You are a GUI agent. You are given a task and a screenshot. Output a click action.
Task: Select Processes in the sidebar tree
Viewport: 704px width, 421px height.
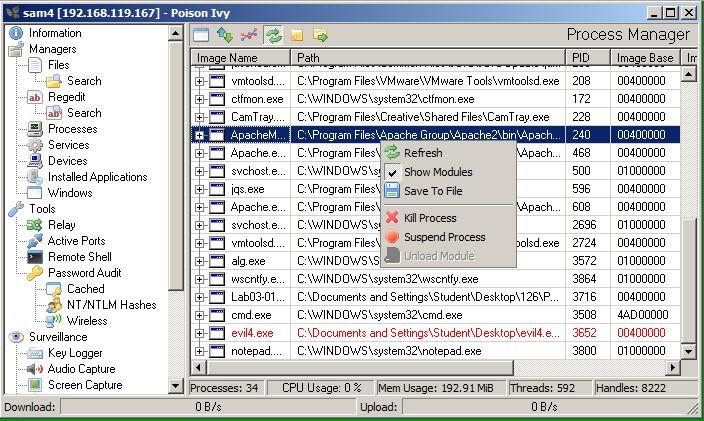[x=72, y=129]
